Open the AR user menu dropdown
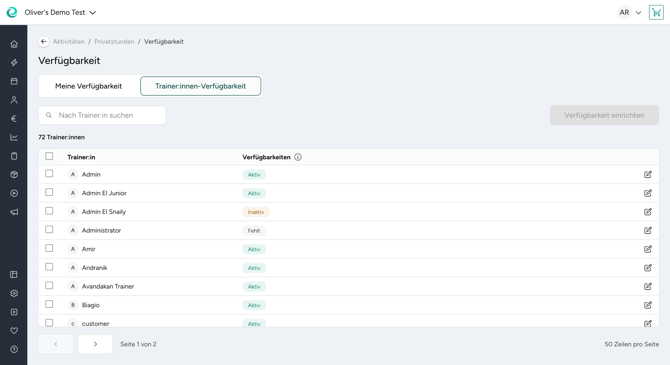The height and width of the screenshot is (365, 670). (630, 12)
